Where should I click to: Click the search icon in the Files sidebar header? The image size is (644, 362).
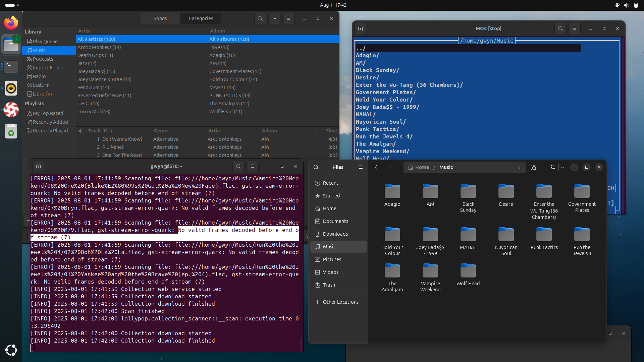click(316, 167)
